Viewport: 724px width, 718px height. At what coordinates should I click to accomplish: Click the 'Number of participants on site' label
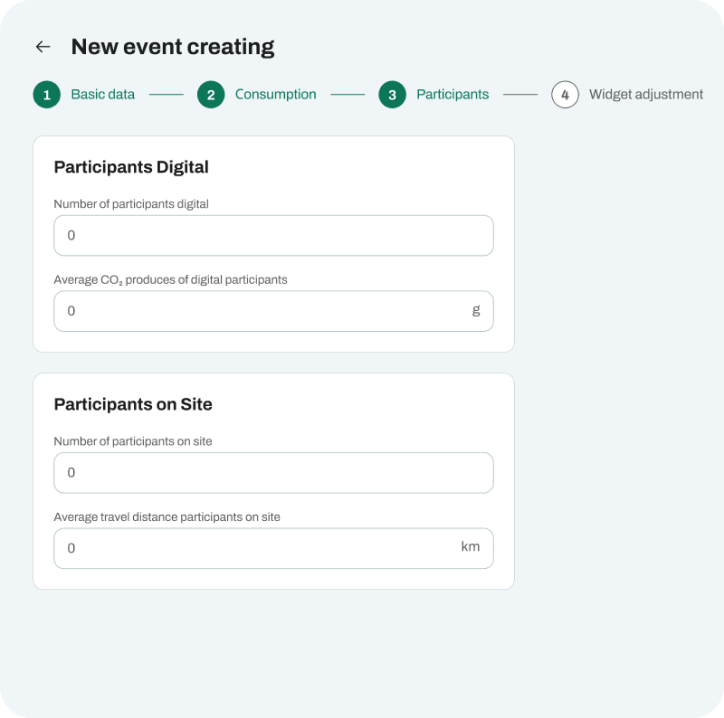click(133, 441)
